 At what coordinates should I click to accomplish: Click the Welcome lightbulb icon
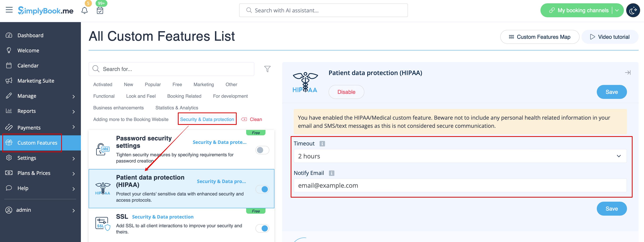(9, 50)
